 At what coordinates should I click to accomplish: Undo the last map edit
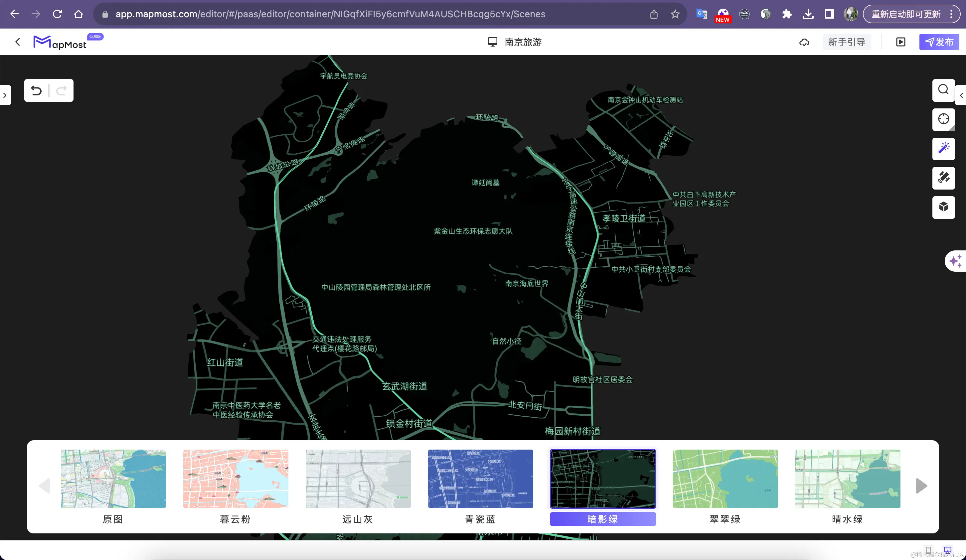point(36,90)
